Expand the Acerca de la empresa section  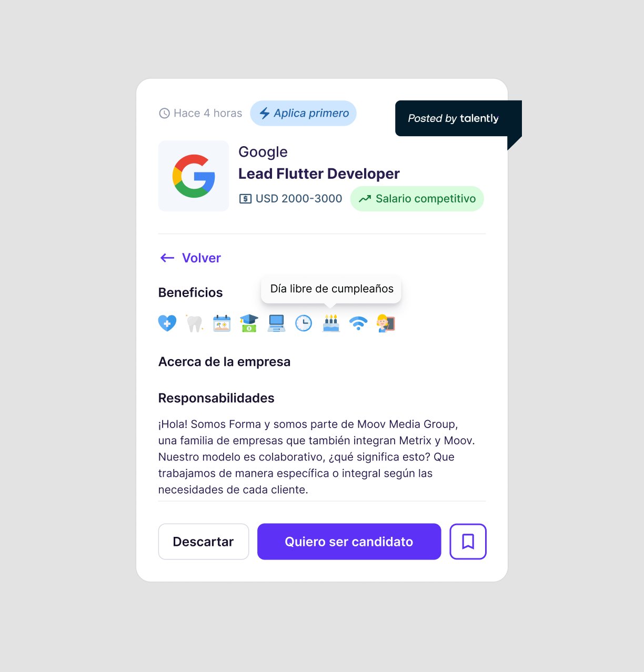pyautogui.click(x=225, y=362)
